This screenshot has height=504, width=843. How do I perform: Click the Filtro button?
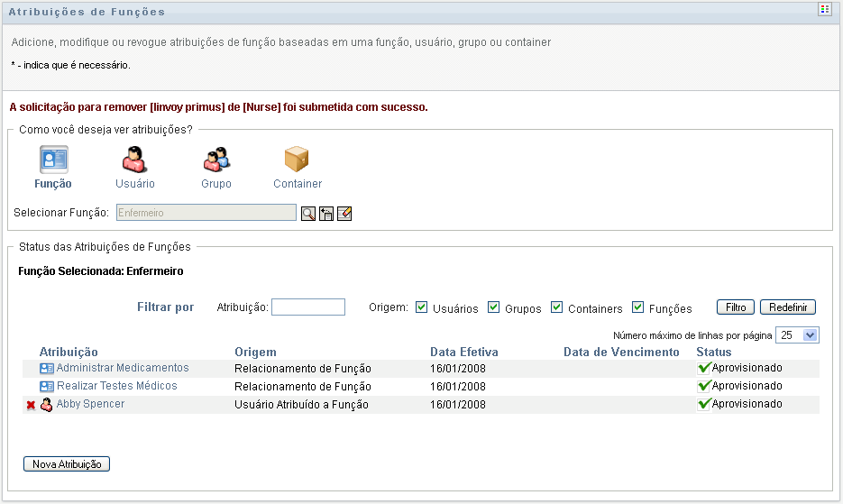[736, 307]
